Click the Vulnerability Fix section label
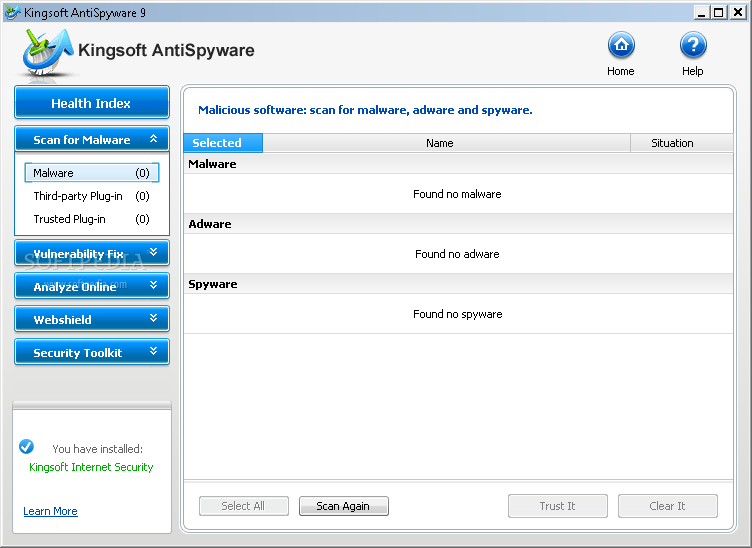The image size is (752, 548). 78,254
